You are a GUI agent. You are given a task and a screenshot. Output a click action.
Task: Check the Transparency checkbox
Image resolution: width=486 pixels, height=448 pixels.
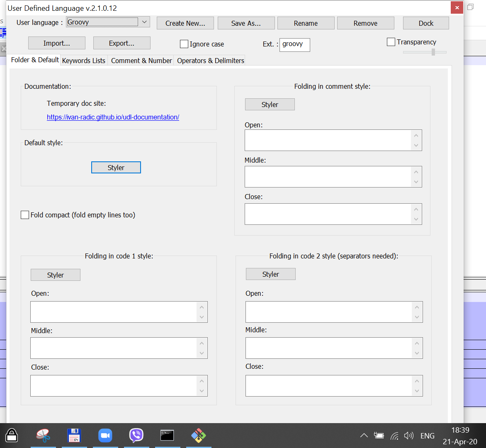click(391, 41)
